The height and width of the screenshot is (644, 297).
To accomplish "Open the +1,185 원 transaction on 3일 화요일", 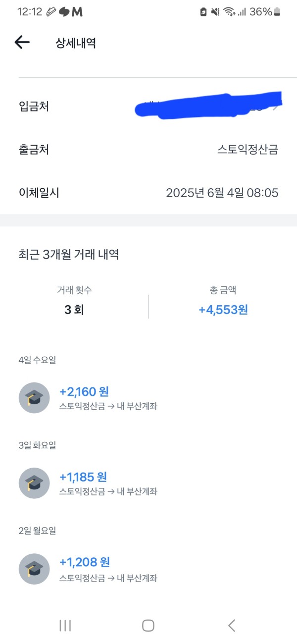I will pos(148,483).
